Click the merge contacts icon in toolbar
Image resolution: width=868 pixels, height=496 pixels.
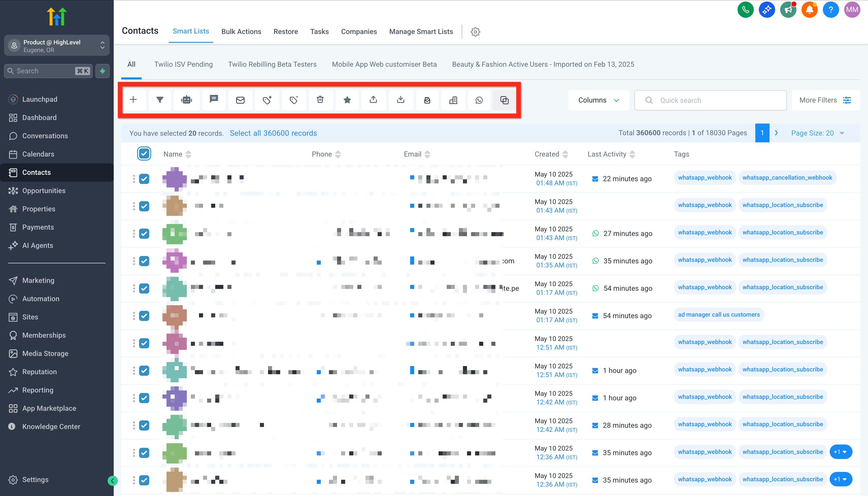click(x=504, y=100)
